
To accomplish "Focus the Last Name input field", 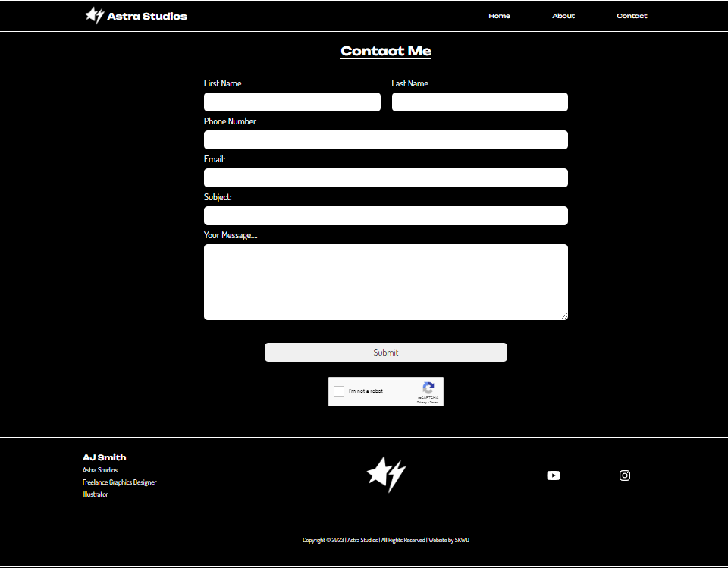I will point(479,102).
